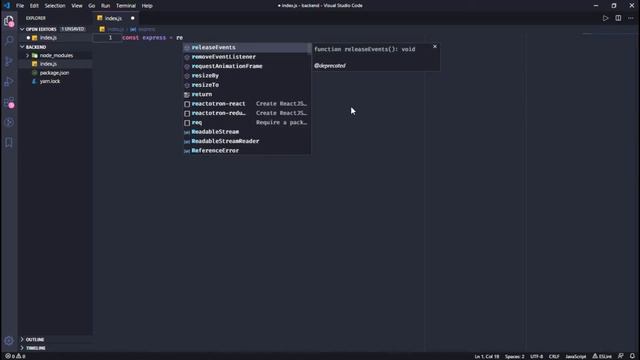
Task: Click the Run Code play icon
Action: pyautogui.click(x=605, y=18)
